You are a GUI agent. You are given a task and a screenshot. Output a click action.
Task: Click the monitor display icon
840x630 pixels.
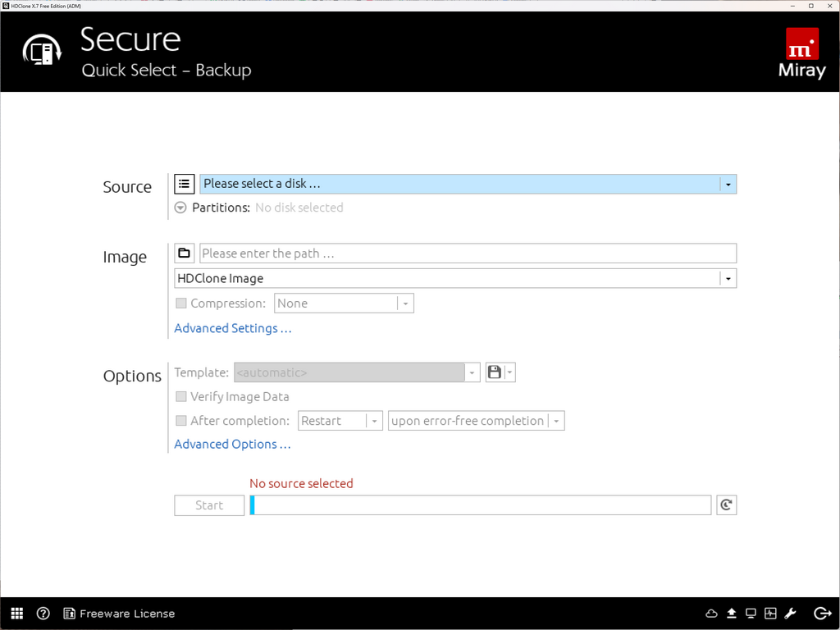[x=751, y=614]
